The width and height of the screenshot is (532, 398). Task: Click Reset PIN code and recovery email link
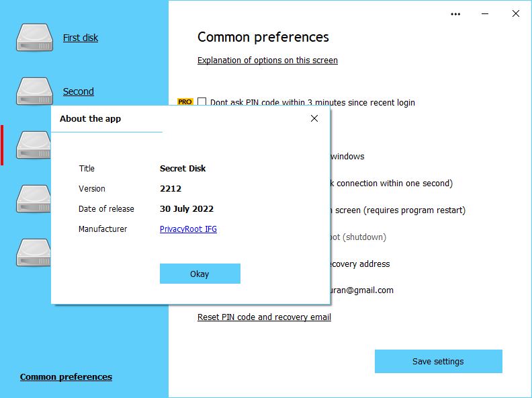point(264,317)
